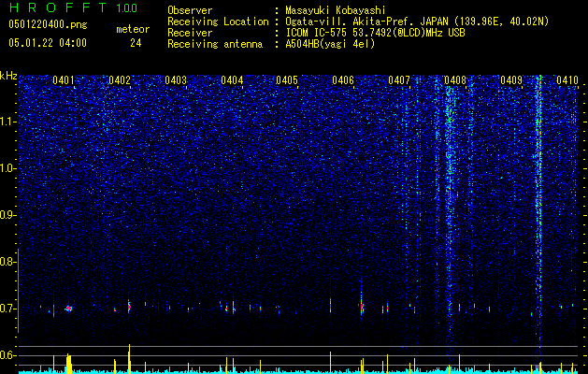The height and width of the screenshot is (374, 588).
Task: Click the 0401 time marker
Action: [x=63, y=80]
